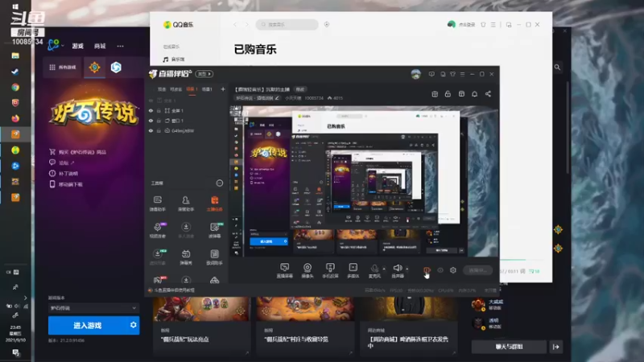The width and height of the screenshot is (644, 362).
Task: Click the 修改 button beside stream title
Action: (x=300, y=89)
